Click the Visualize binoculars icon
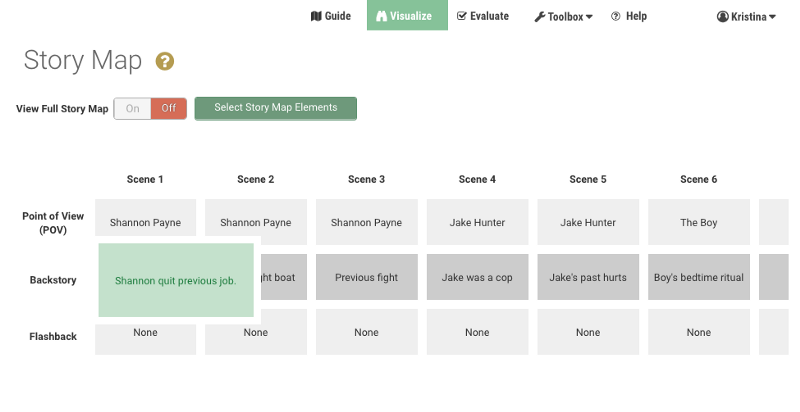 tap(382, 16)
